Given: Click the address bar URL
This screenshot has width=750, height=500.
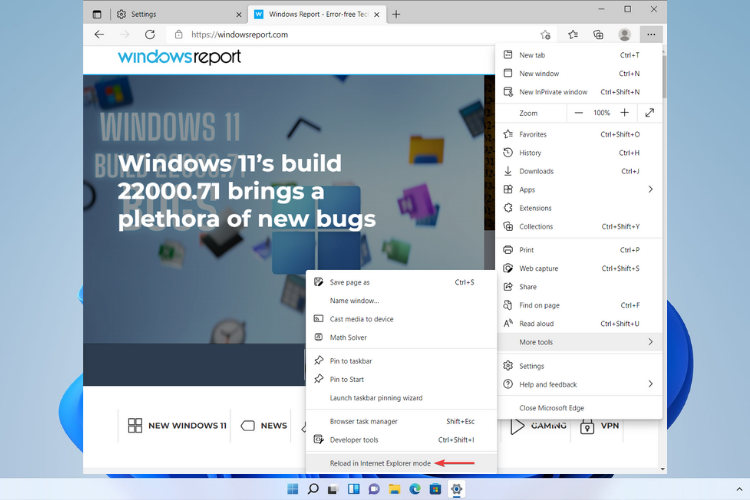Looking at the screenshot, I should [240, 34].
